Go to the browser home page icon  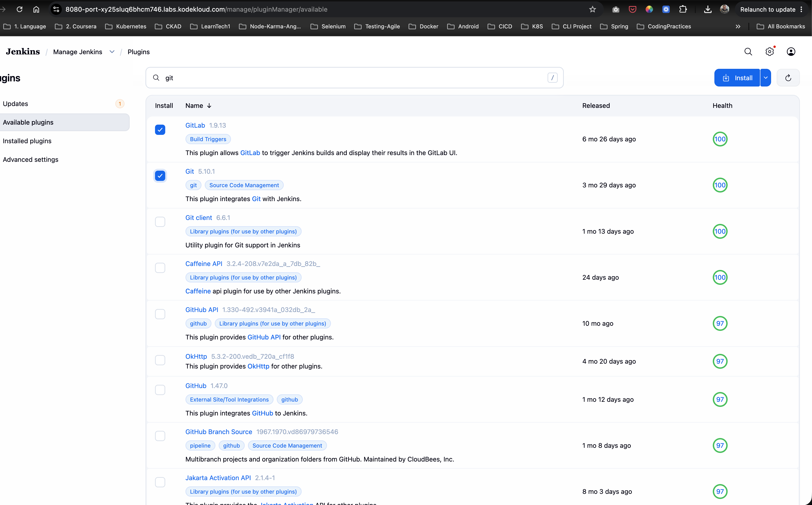pos(36,9)
